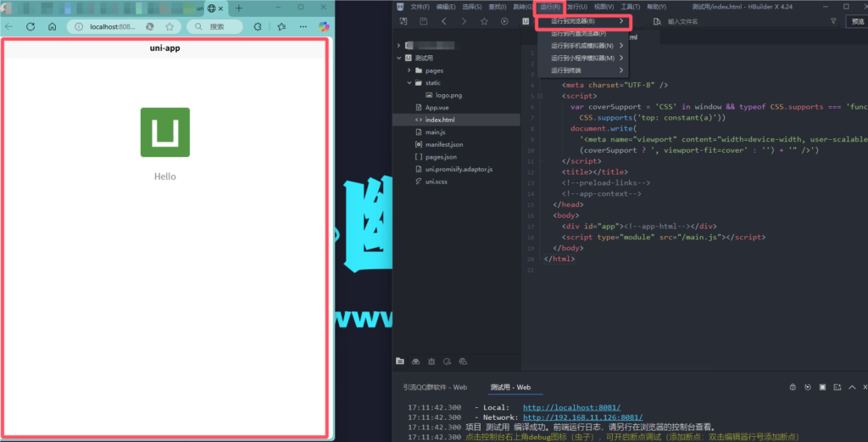
Task: Fold script block at line 5
Action: point(540,96)
